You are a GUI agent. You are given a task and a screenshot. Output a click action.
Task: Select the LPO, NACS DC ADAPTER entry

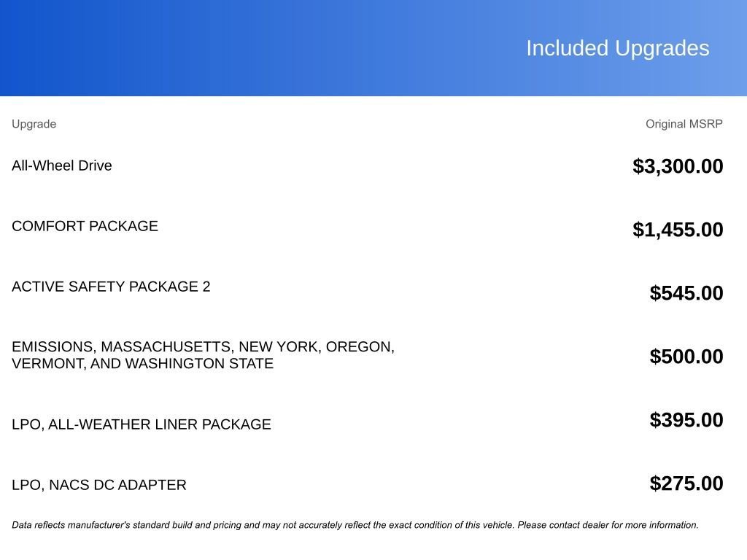pyautogui.click(x=99, y=485)
